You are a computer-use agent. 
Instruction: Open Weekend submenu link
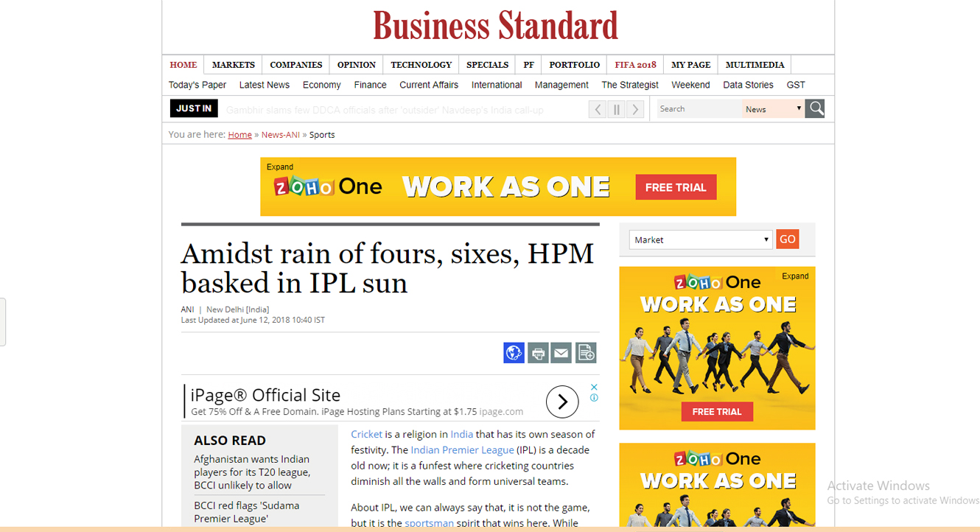[x=690, y=85]
